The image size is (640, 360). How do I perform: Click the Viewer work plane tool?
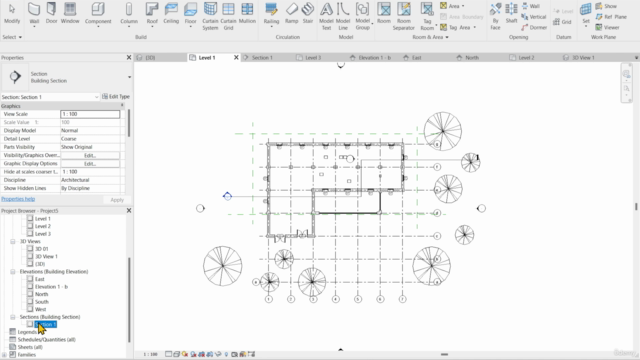(x=607, y=27)
